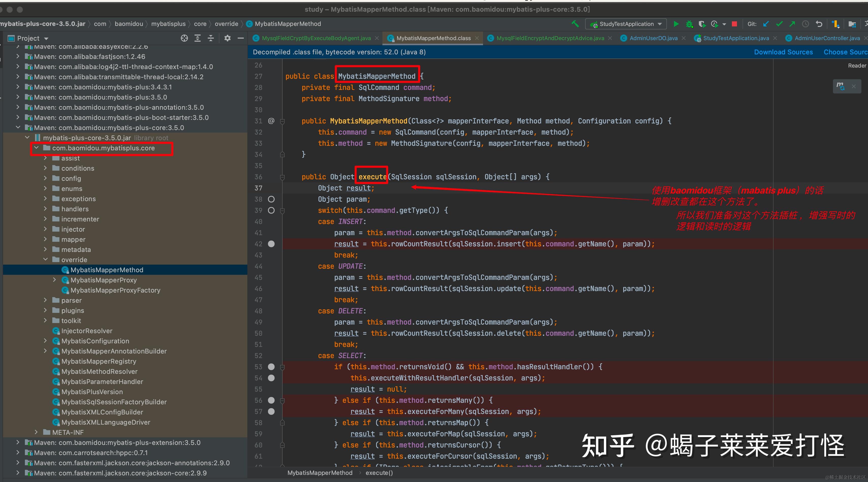The width and height of the screenshot is (868, 482).
Task: Start debugging with the bug icon
Action: point(689,24)
